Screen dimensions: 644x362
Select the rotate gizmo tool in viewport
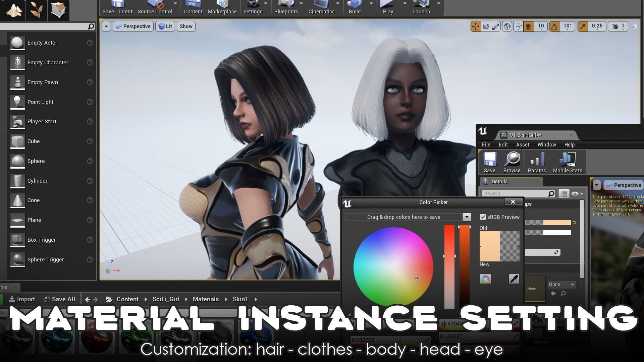coord(486,26)
